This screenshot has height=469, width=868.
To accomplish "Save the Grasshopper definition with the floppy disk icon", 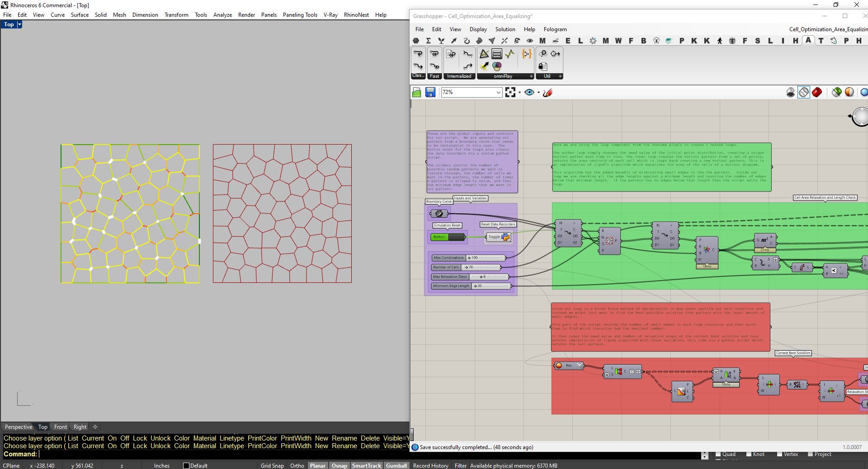I will (430, 92).
